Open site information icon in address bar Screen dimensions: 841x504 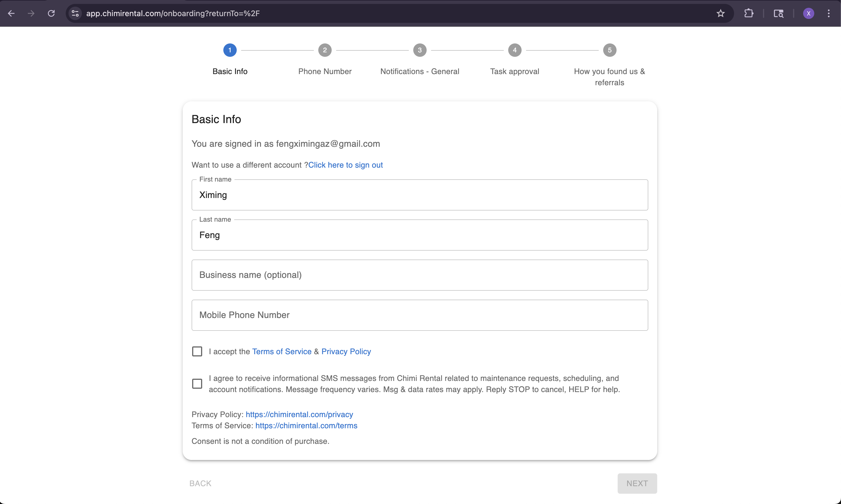click(75, 13)
